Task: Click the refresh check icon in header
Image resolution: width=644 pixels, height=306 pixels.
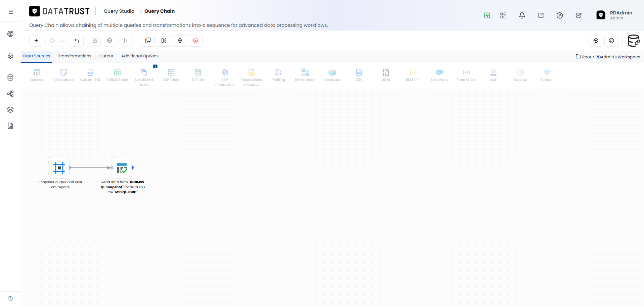Action: pyautogui.click(x=579, y=15)
